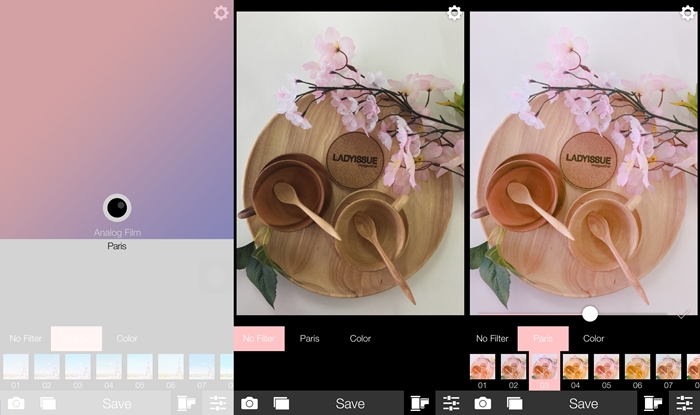This screenshot has height=415, width=700.
Task: Open adjustment sliders icon in the right screen's bottom bar
Action: pyautogui.click(x=684, y=403)
